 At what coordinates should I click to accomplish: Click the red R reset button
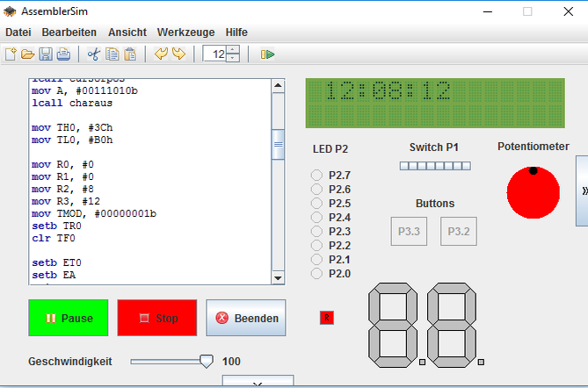pyautogui.click(x=327, y=318)
